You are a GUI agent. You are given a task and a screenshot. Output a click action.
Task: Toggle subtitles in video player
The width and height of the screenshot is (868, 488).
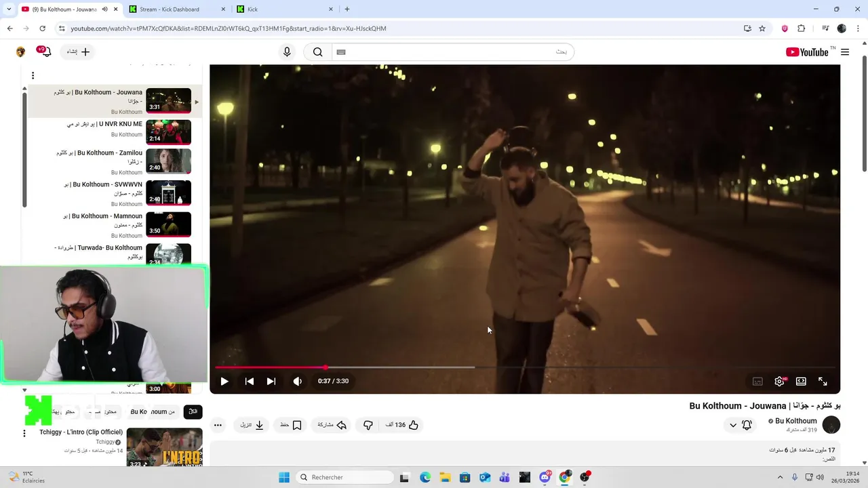(757, 382)
